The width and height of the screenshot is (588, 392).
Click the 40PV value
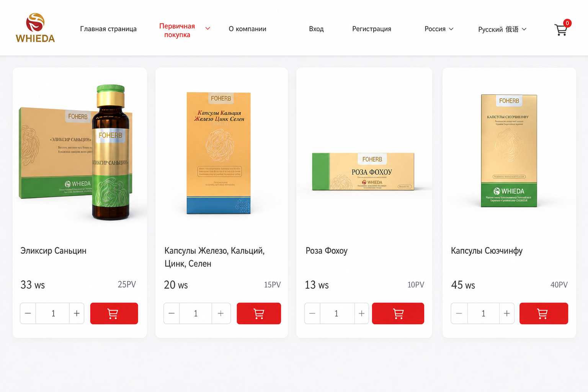[x=559, y=285]
